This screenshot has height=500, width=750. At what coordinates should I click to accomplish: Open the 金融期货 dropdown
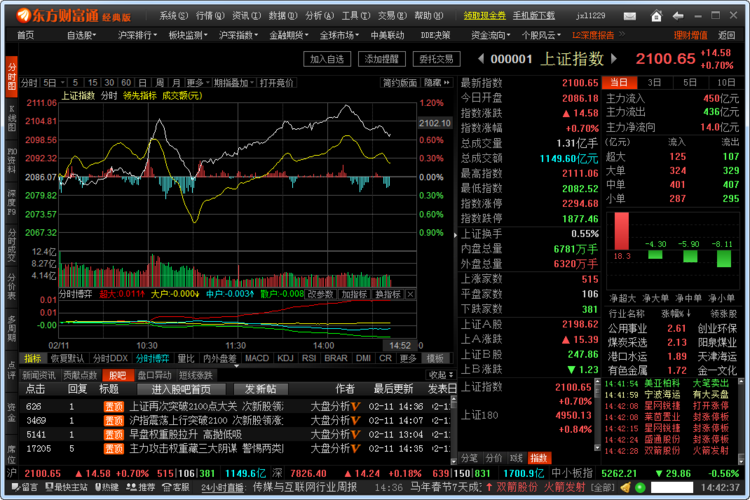(x=289, y=35)
